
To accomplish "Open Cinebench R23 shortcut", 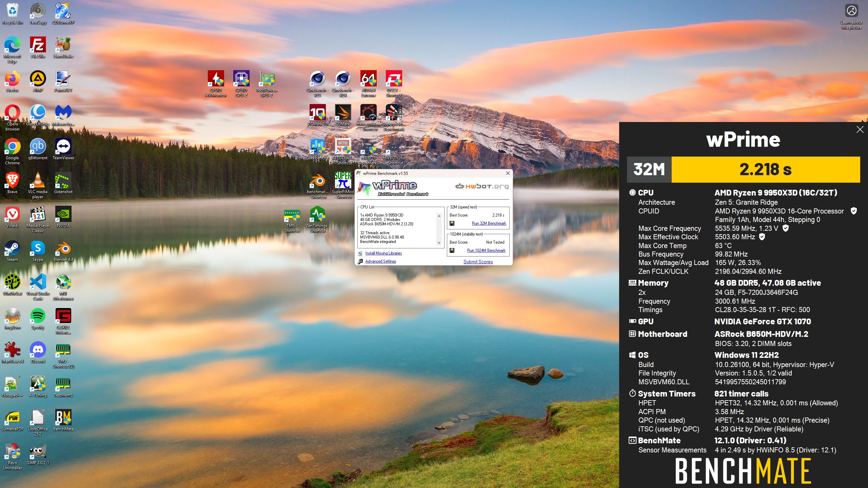I will (317, 84).
